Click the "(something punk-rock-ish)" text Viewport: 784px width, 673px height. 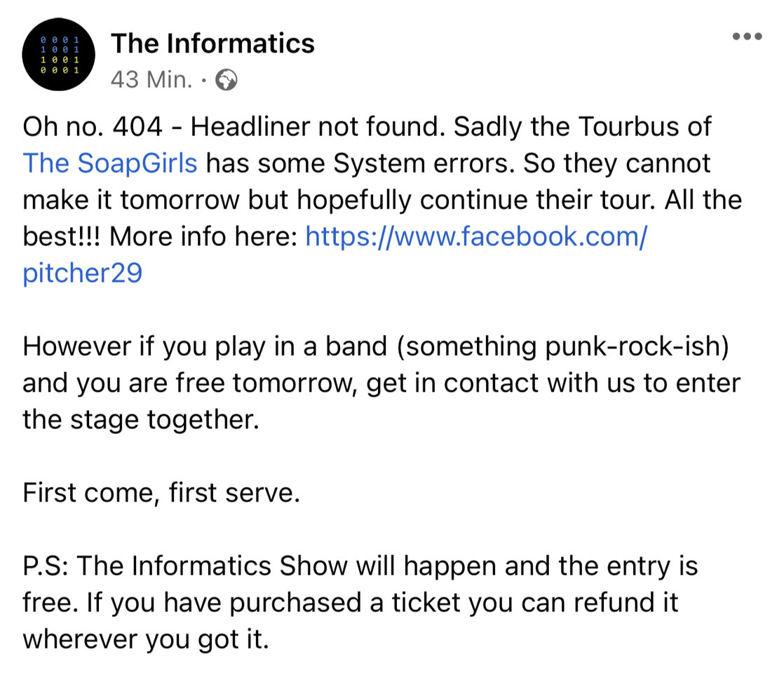[x=563, y=346]
